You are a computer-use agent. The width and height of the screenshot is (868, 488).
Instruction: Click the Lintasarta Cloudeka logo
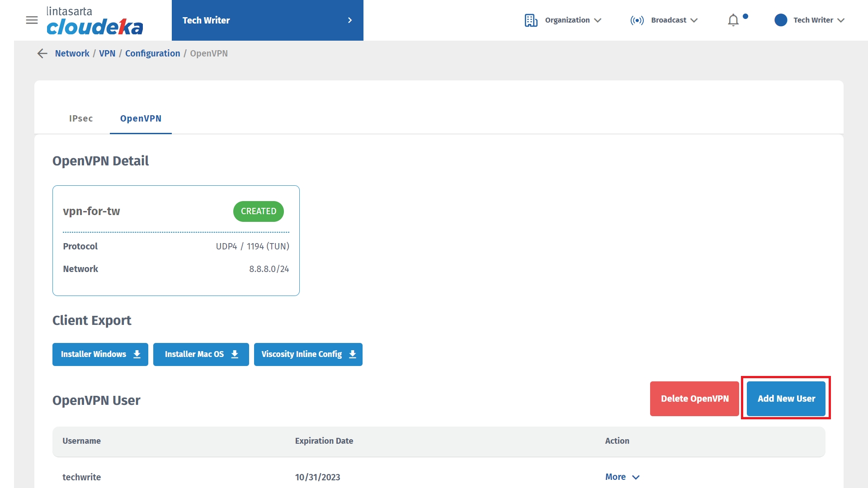94,21
